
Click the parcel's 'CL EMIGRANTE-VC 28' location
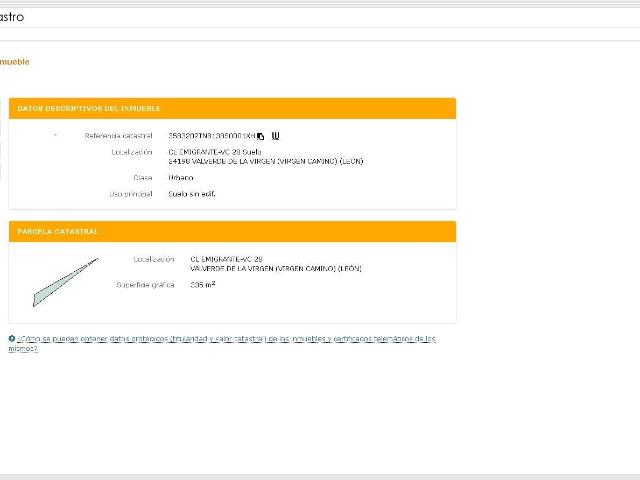[226, 259]
